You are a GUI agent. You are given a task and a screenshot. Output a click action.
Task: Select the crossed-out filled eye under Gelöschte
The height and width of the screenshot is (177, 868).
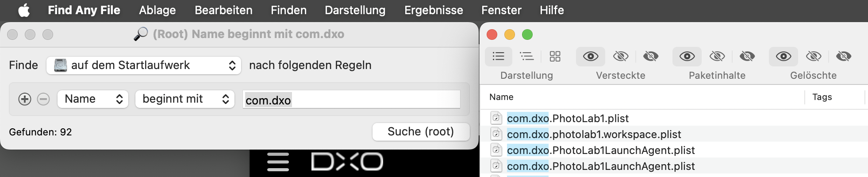[844, 56]
